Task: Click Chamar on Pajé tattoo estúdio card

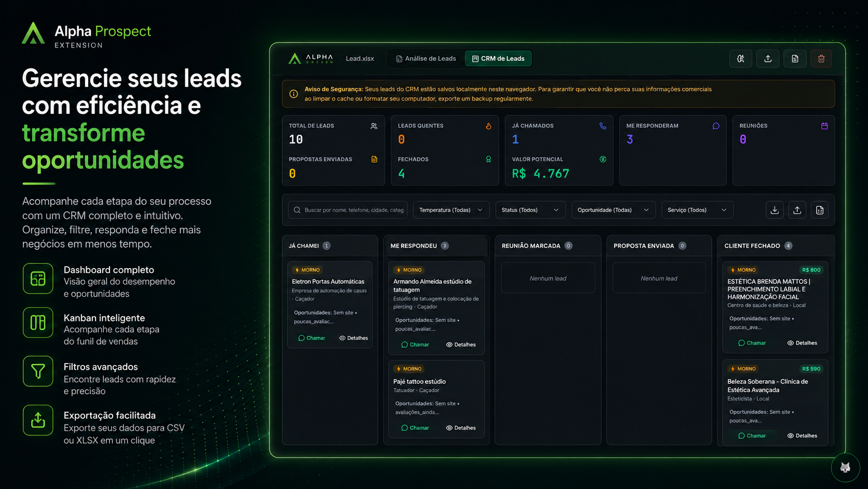Action: click(x=415, y=428)
